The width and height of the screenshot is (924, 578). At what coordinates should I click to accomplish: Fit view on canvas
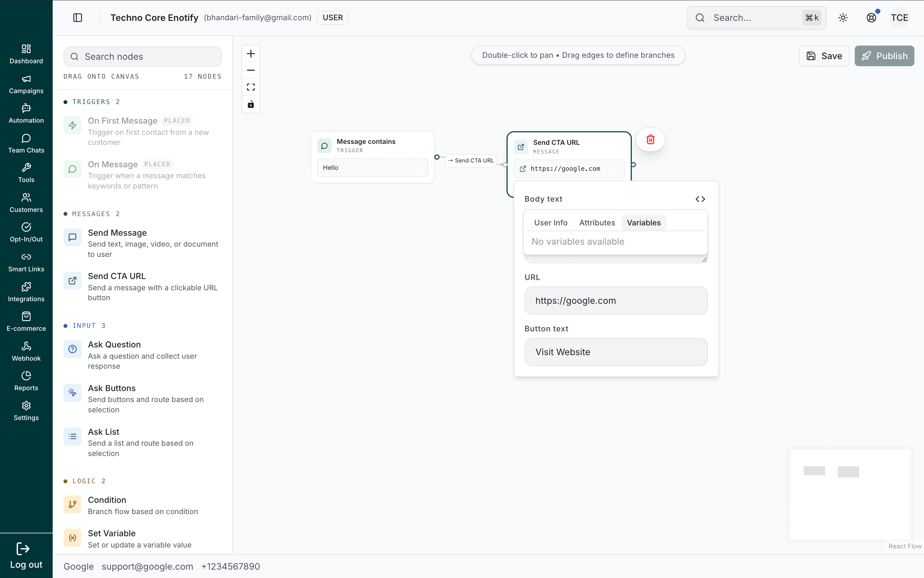[251, 87]
